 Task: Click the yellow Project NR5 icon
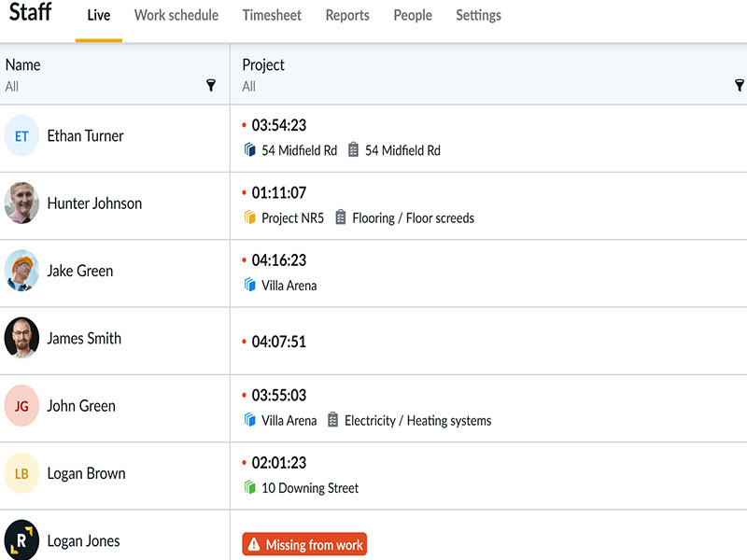249,217
